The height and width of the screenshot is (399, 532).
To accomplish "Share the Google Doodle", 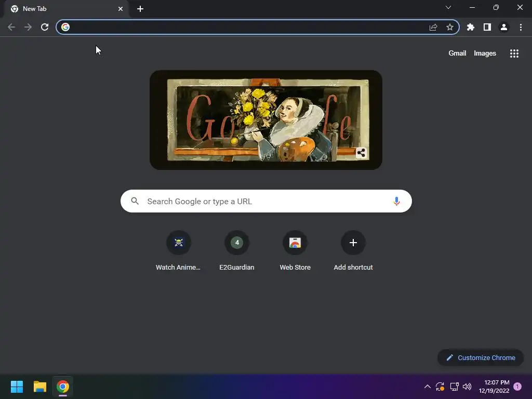I will pyautogui.click(x=362, y=153).
